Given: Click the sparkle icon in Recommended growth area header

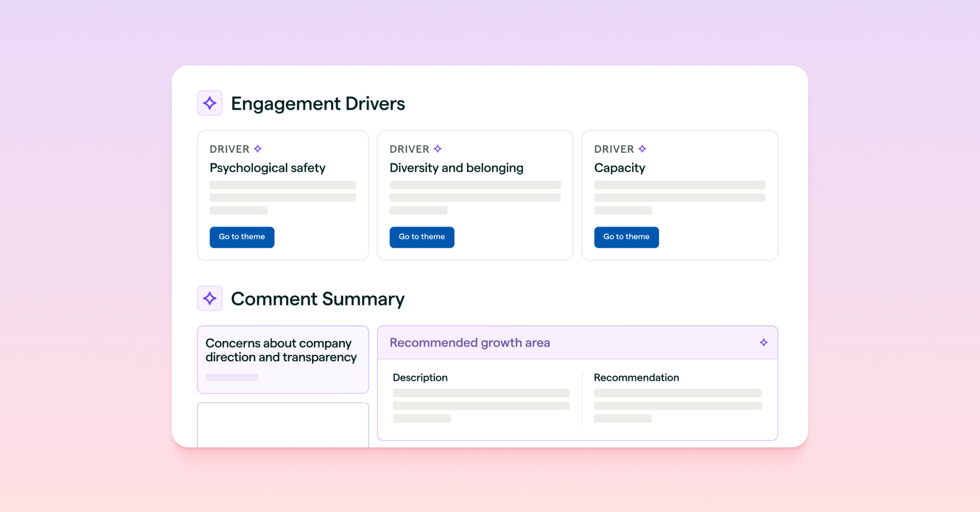Looking at the screenshot, I should coord(764,342).
